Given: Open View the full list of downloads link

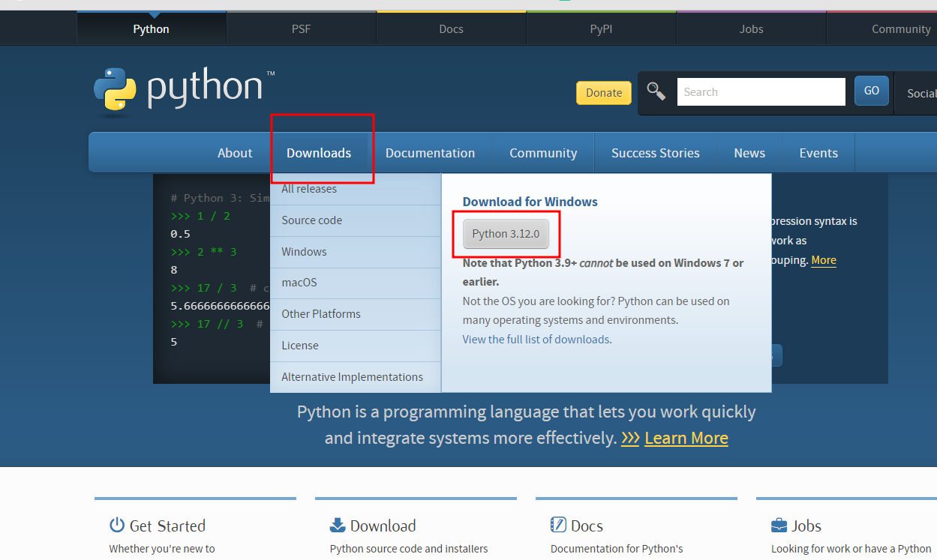Looking at the screenshot, I should click(x=536, y=340).
